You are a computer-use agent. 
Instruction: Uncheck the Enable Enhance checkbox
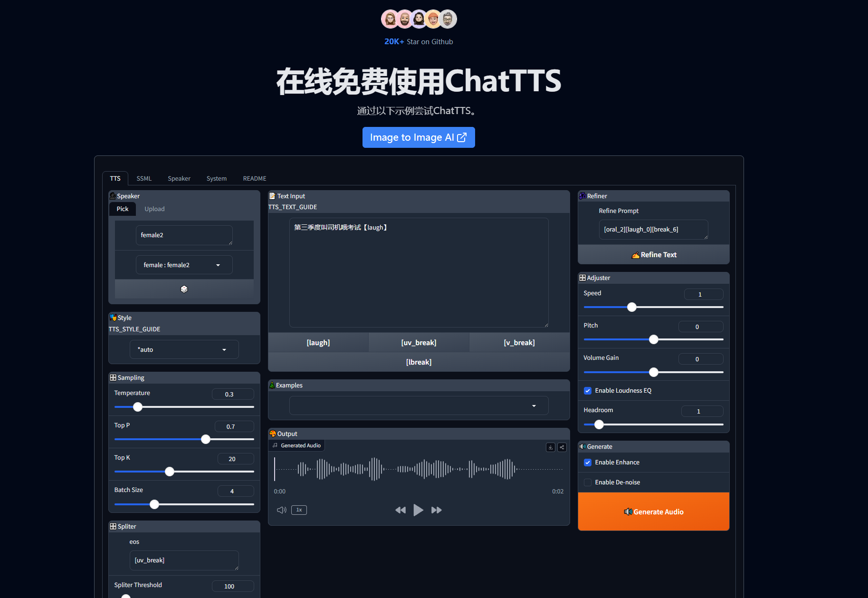point(588,463)
